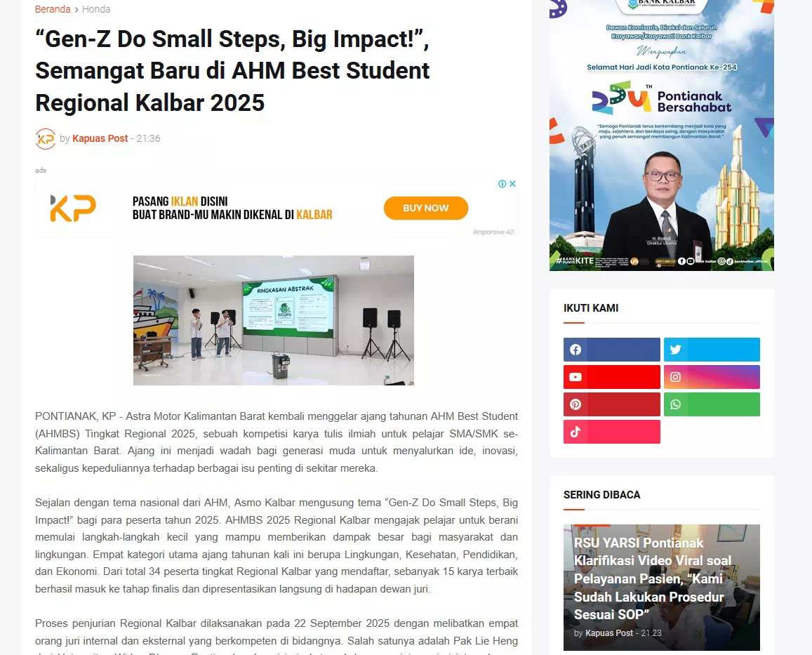Click the Kapuas Post author avatar

click(x=46, y=139)
